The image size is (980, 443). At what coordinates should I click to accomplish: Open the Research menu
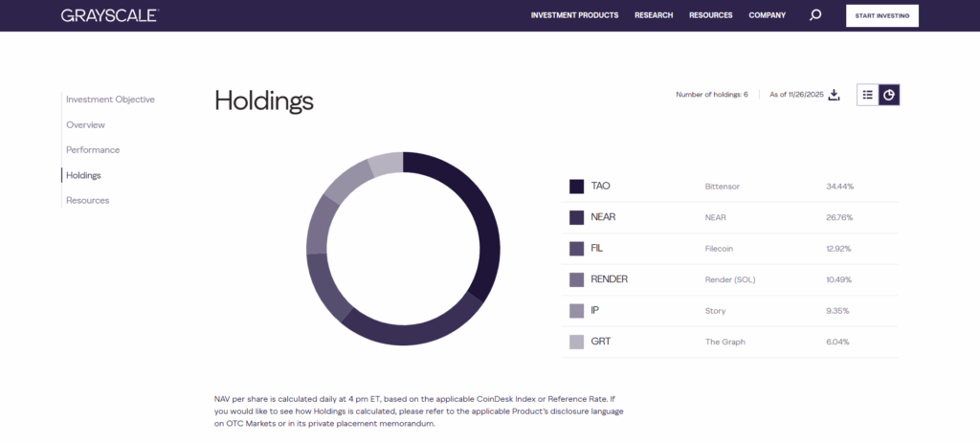click(x=654, y=15)
